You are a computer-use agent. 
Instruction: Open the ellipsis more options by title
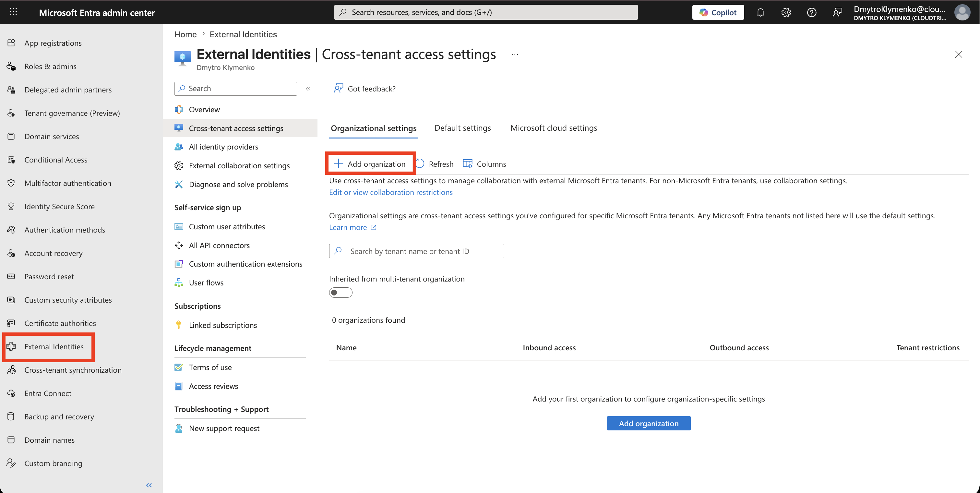(x=515, y=54)
